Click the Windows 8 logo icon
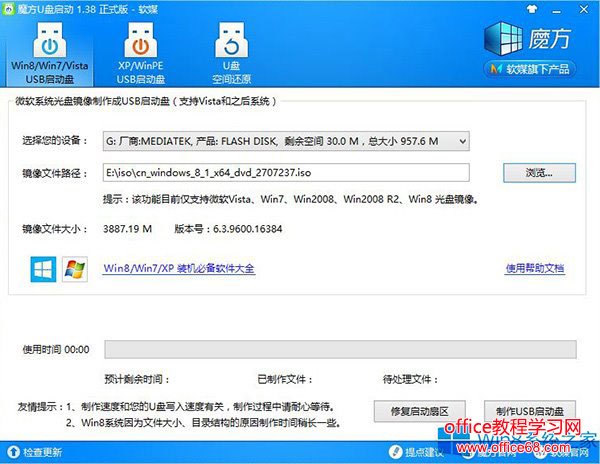The width and height of the screenshot is (600, 464). (43, 269)
